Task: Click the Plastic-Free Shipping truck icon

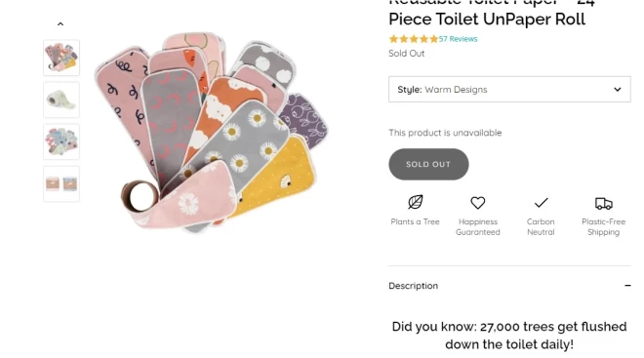Action: [x=603, y=203]
